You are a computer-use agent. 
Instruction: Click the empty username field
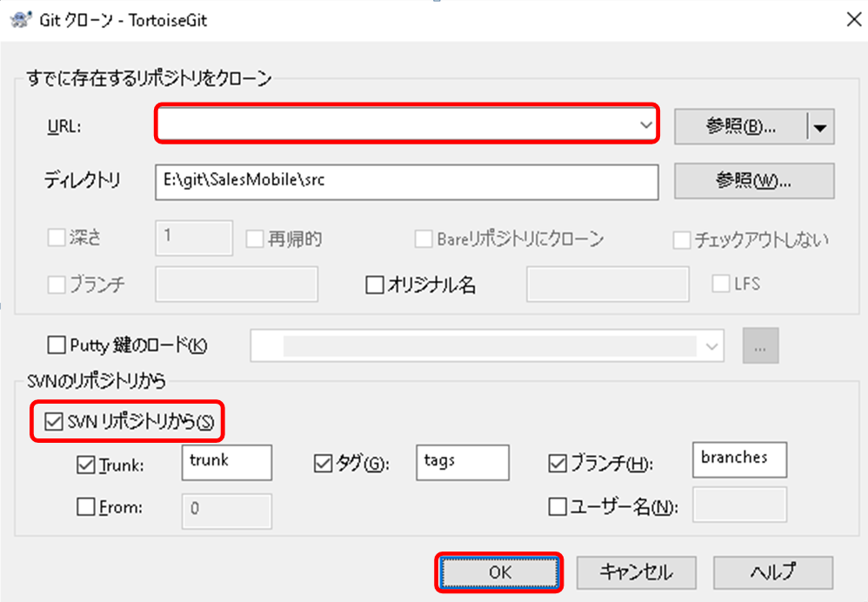tap(739, 504)
